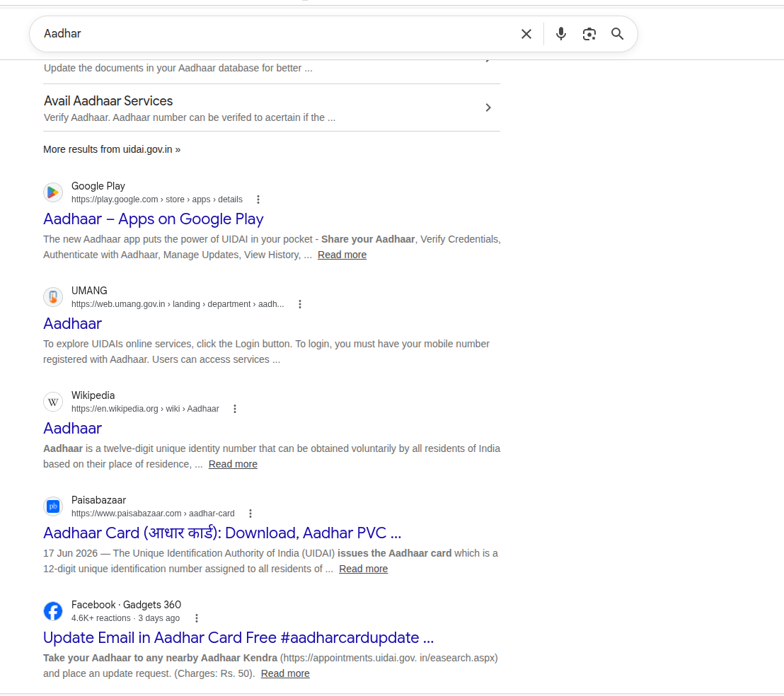
Task: Click Read more under Wikipedia snippet
Action: click(233, 464)
